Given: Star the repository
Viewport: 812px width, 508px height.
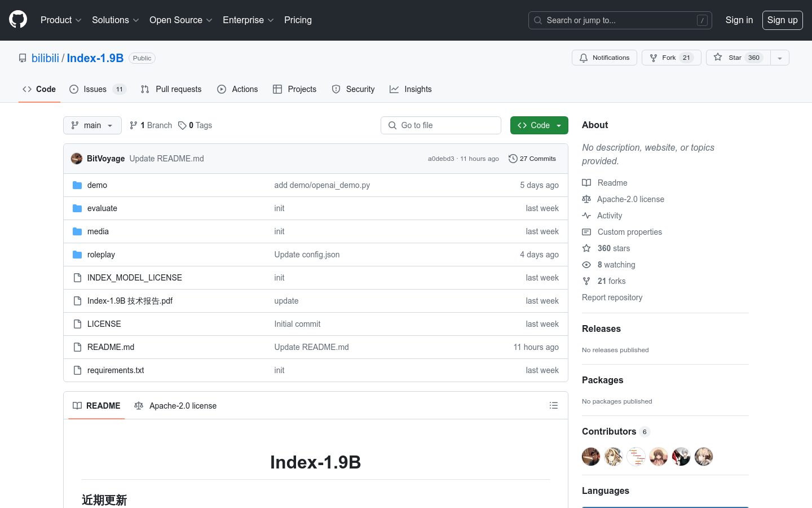Looking at the screenshot, I should coord(738,58).
